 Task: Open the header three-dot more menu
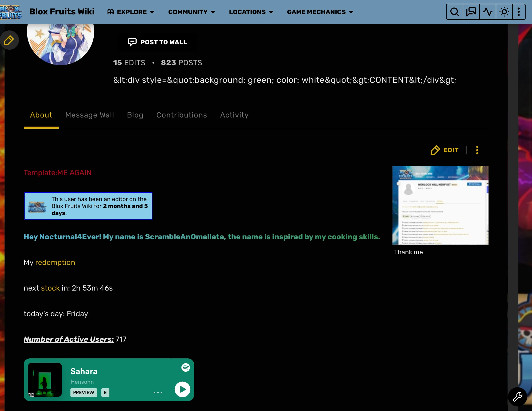[x=519, y=12]
